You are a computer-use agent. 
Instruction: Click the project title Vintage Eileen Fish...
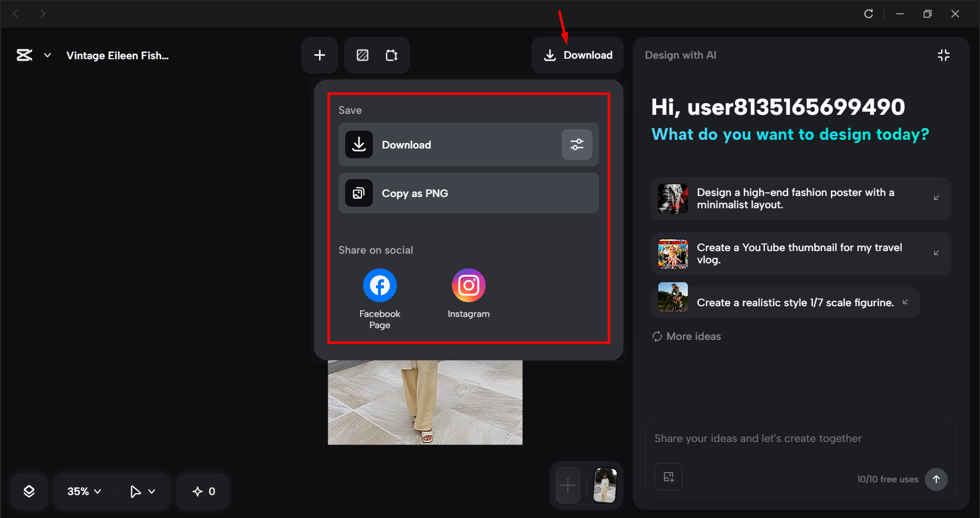(117, 56)
